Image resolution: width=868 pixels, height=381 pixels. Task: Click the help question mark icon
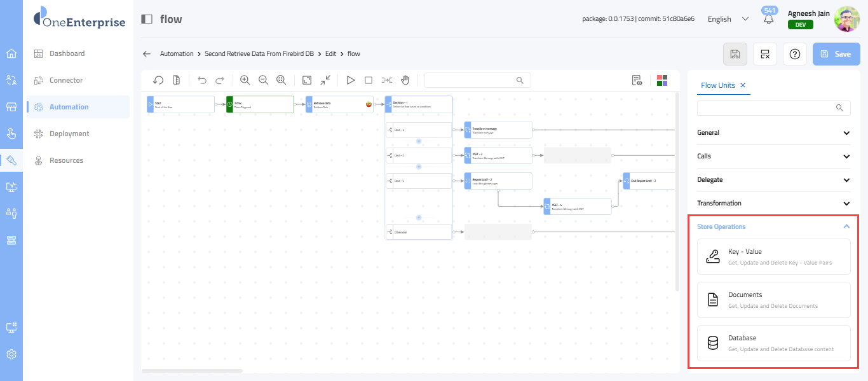click(x=794, y=54)
